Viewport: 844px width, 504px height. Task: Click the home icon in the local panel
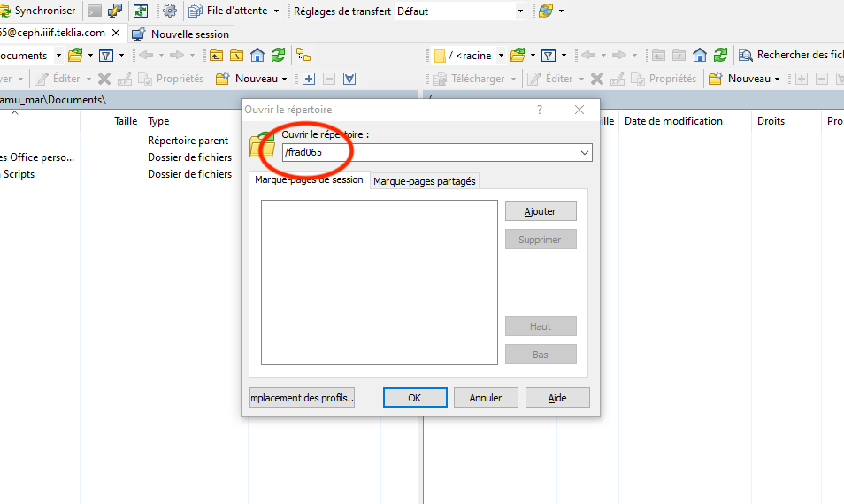pos(257,55)
